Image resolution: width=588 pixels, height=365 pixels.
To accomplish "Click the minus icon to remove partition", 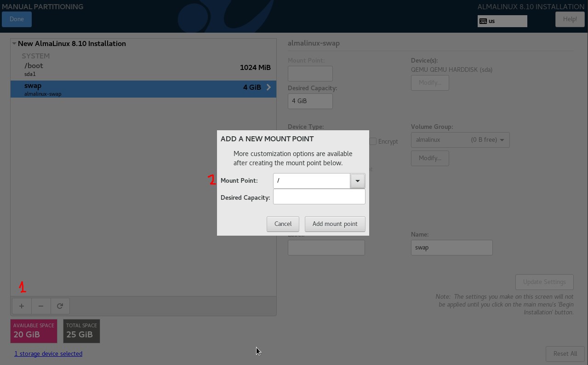I will (x=41, y=306).
